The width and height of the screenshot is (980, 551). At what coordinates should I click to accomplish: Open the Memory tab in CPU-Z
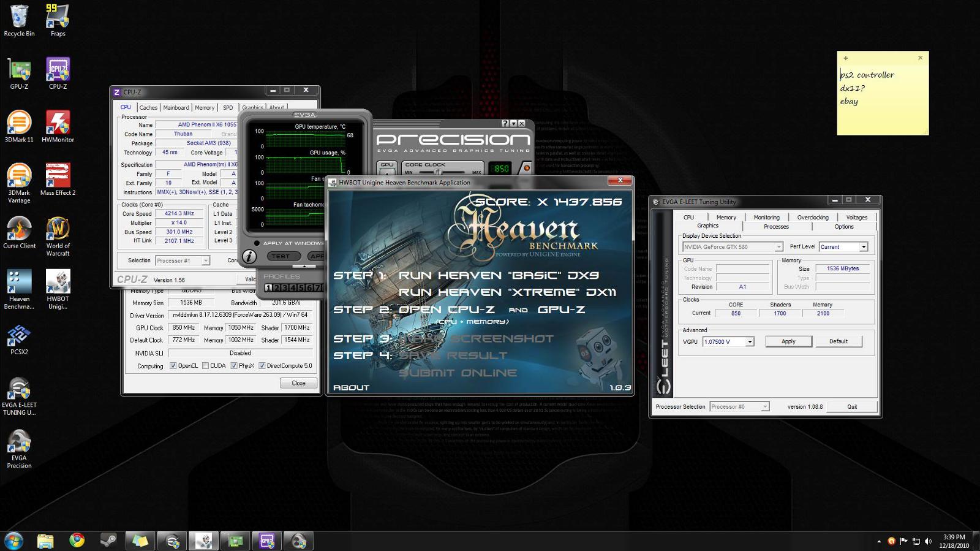click(x=205, y=107)
